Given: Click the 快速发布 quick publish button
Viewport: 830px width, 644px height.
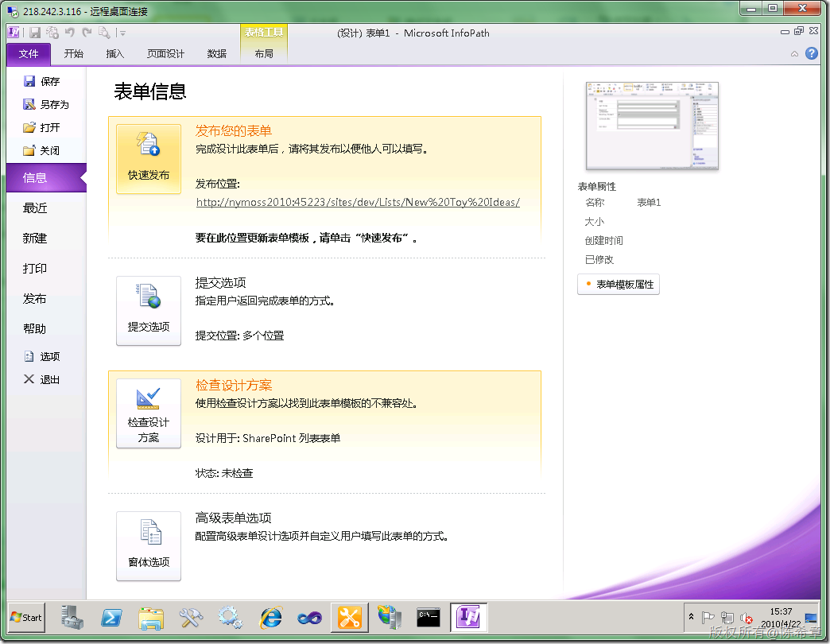Looking at the screenshot, I should click(x=149, y=159).
